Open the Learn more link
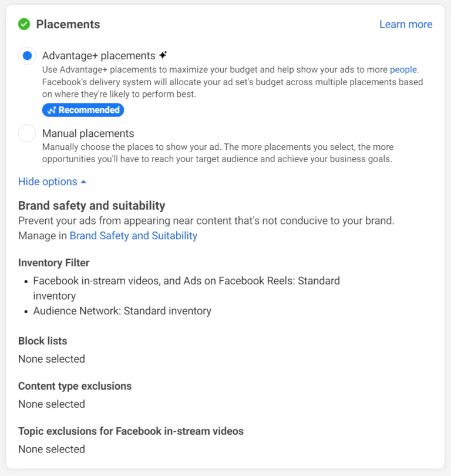The width and height of the screenshot is (451, 476). click(406, 24)
